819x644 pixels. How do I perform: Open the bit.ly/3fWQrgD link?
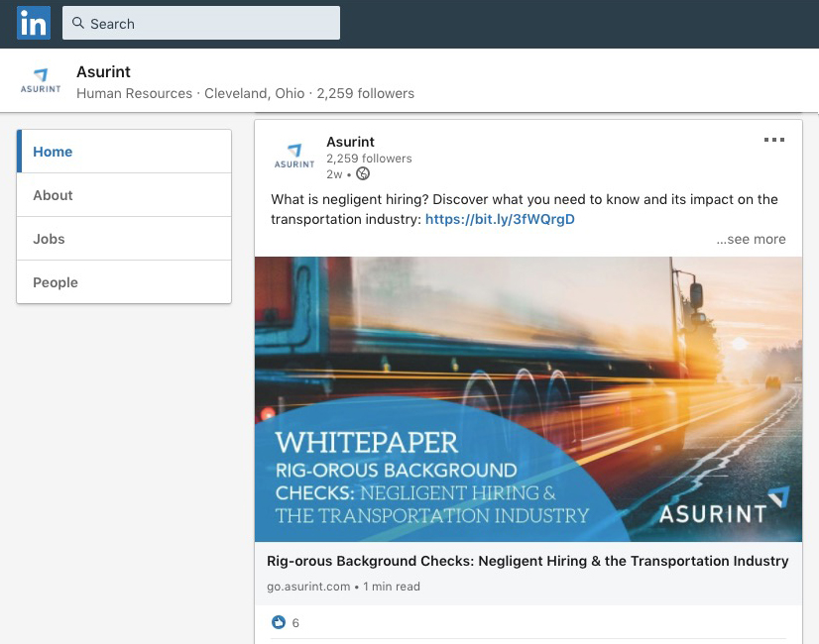(500, 219)
